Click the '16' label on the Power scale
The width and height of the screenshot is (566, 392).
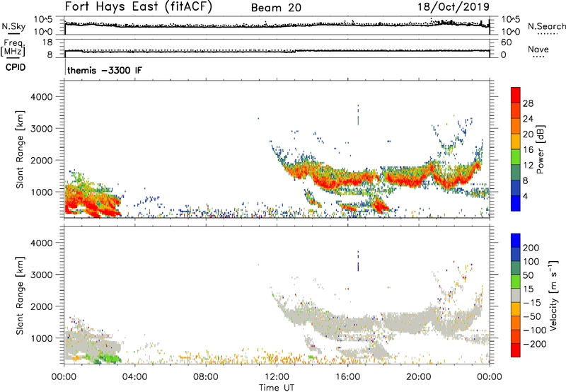pos(528,150)
